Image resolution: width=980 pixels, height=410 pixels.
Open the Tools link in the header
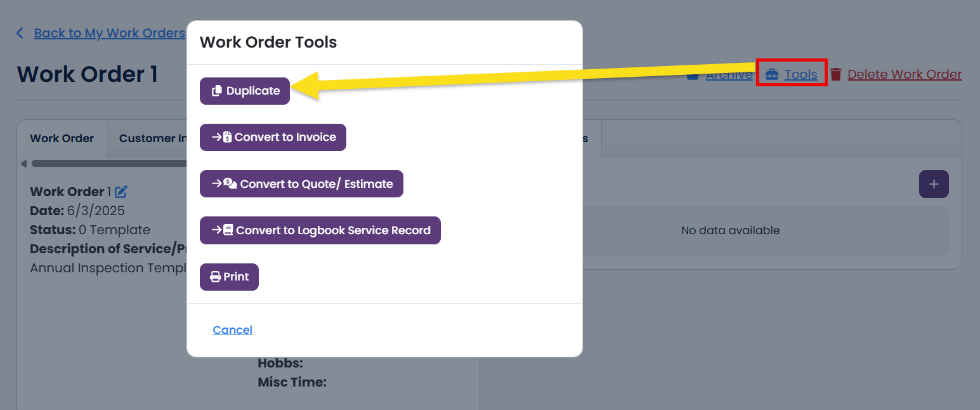point(800,74)
